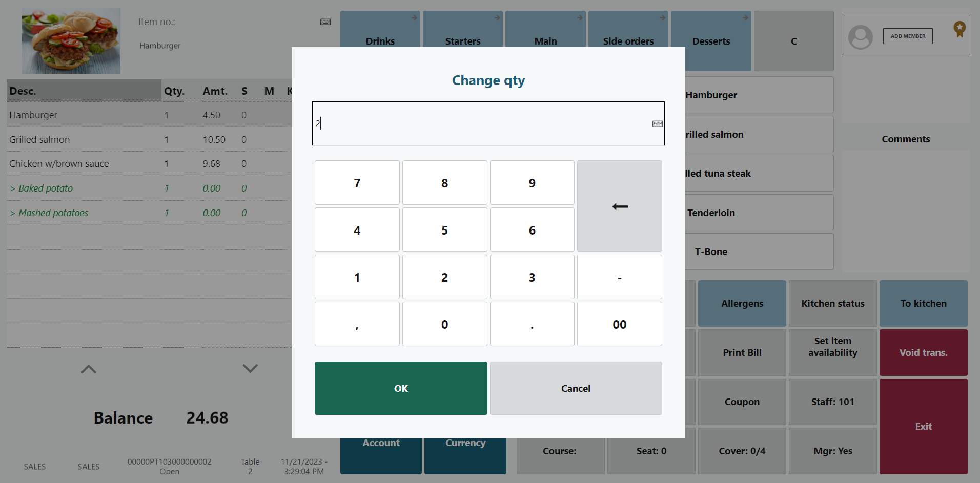The image size is (980, 483).
Task: Tap numpad key 7
Action: (357, 183)
